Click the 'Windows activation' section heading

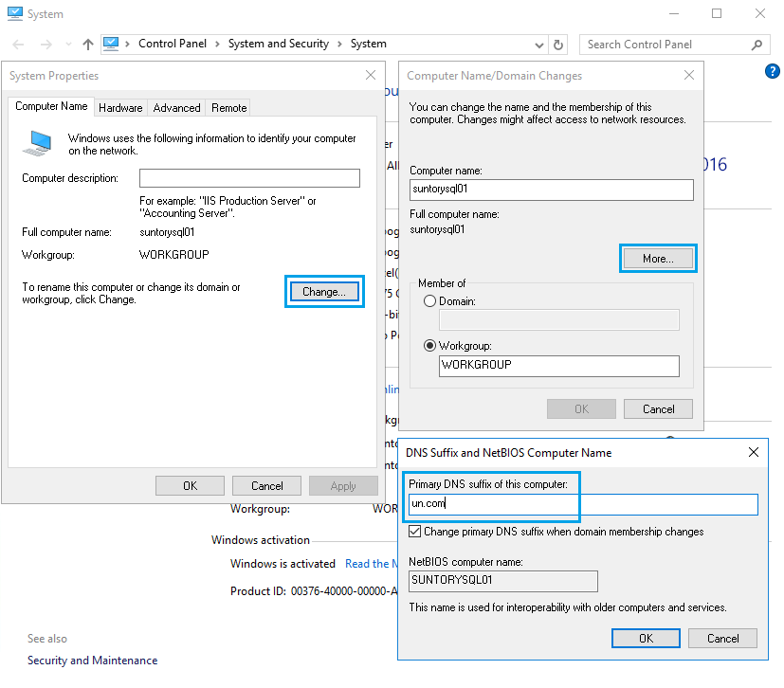click(261, 540)
